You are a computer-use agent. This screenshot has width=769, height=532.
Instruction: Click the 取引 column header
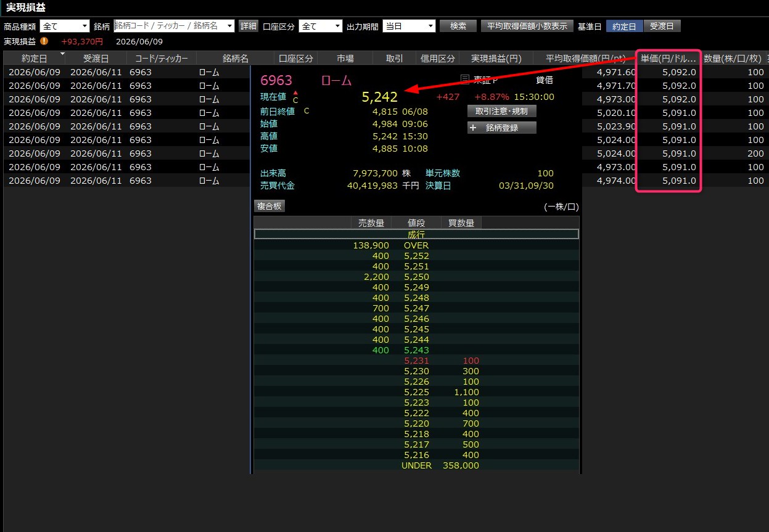pyautogui.click(x=395, y=59)
